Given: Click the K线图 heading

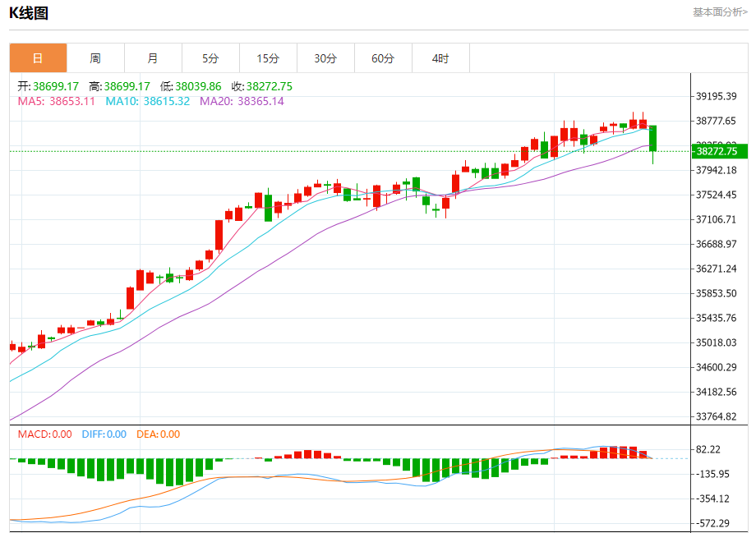Looking at the screenshot, I should (29, 13).
